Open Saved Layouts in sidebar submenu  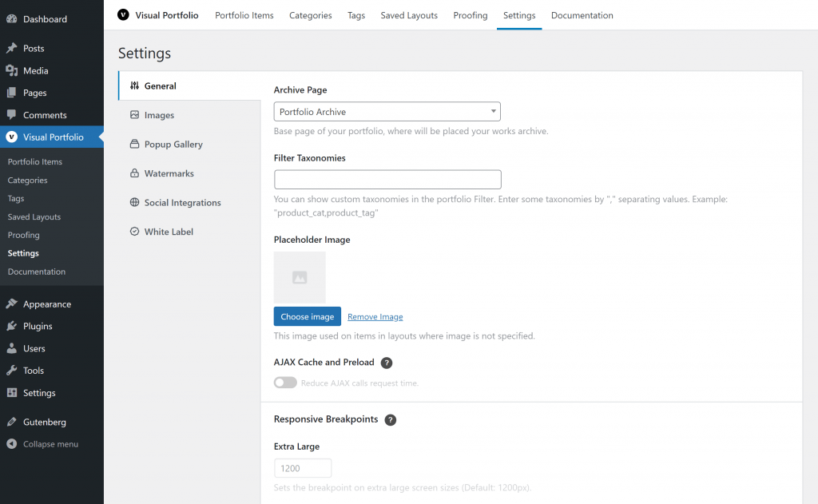point(34,216)
